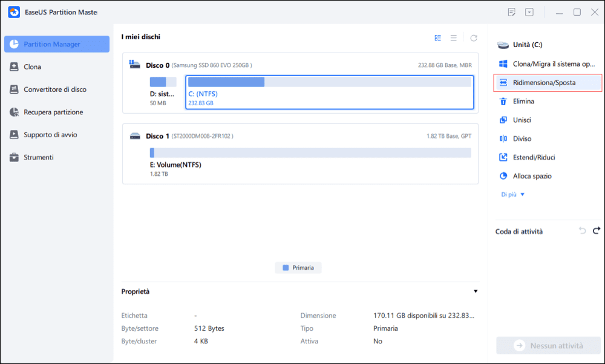Viewport: 605px width, 364px height.
Task: Click the Alloca spazio icon
Action: coord(503,176)
